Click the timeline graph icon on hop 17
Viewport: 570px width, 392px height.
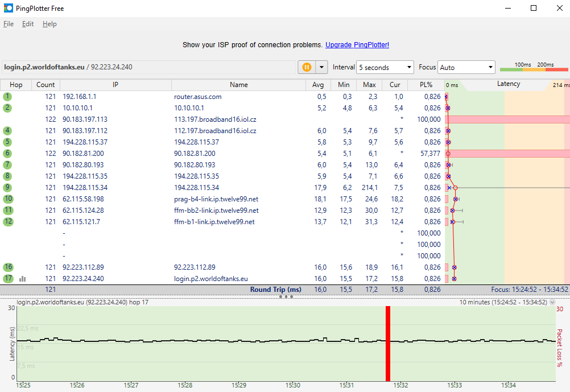[x=23, y=279]
